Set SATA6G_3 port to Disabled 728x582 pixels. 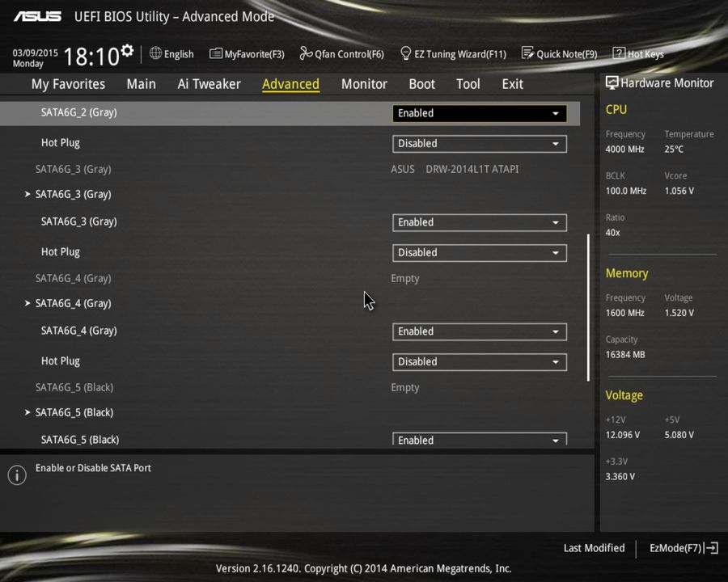coord(479,222)
